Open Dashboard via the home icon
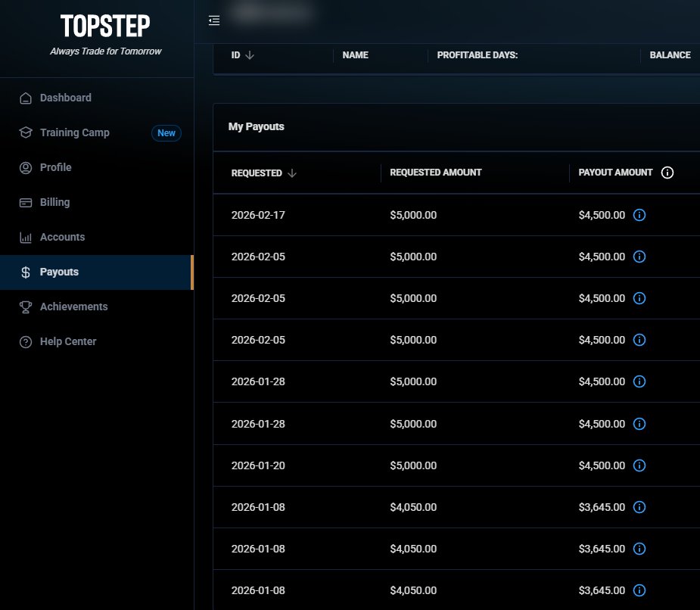 pos(26,98)
